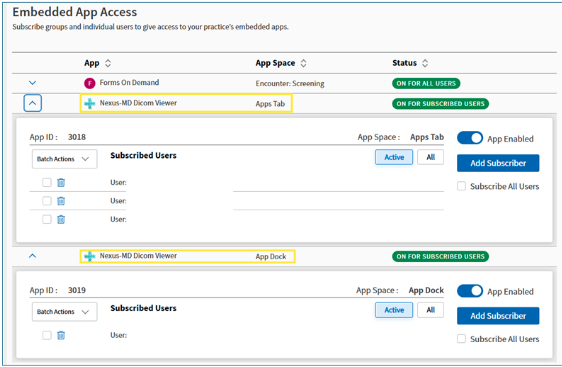Screen dimensions: 562x367
Task: Click ON FOR SUBSCRIBED USERS badge in Apps Tab row
Action: [440, 104]
